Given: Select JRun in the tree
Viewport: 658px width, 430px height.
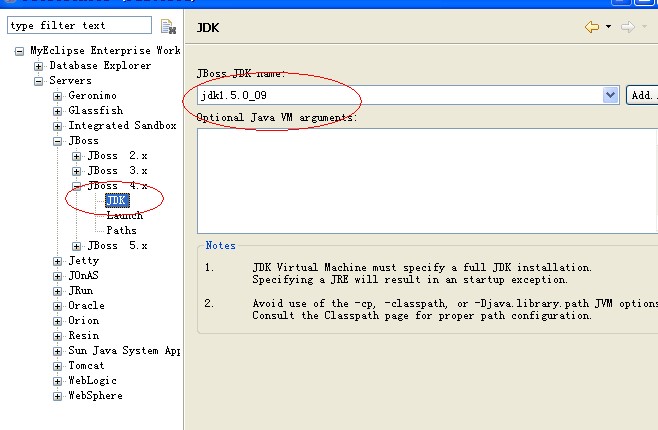Looking at the screenshot, I should 81,290.
